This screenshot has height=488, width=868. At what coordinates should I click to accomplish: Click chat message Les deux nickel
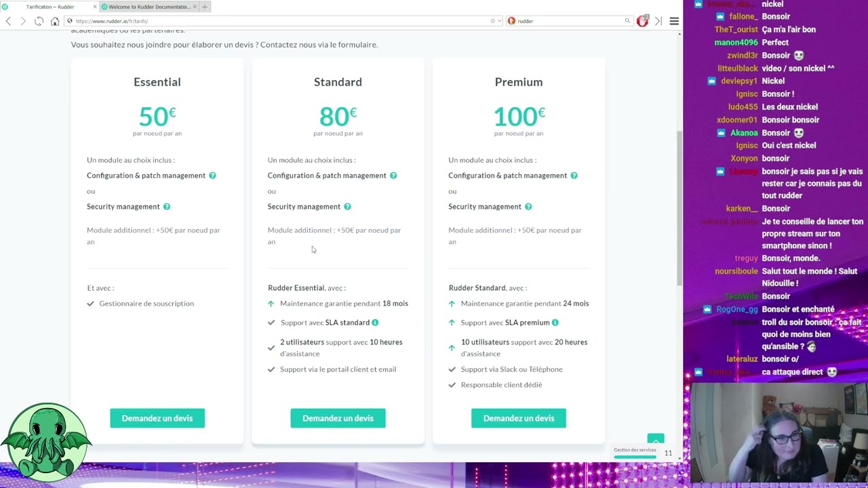tap(789, 107)
